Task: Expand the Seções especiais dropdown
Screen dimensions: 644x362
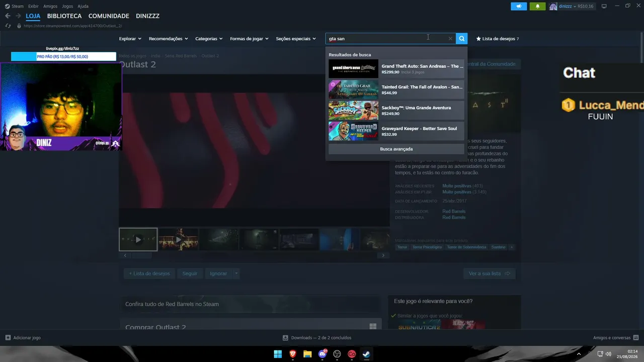Action: pos(296,39)
